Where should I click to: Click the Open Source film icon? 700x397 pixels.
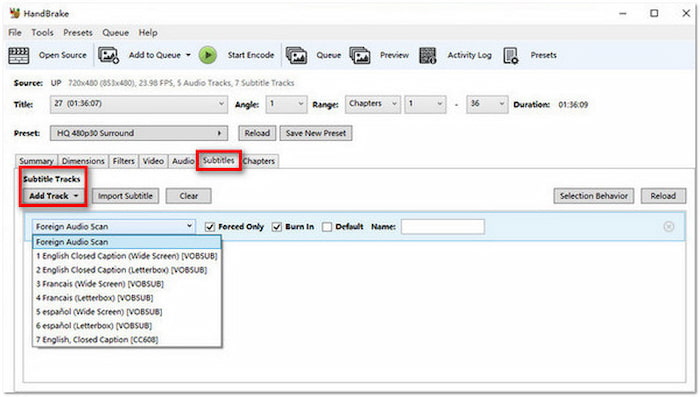click(x=18, y=55)
